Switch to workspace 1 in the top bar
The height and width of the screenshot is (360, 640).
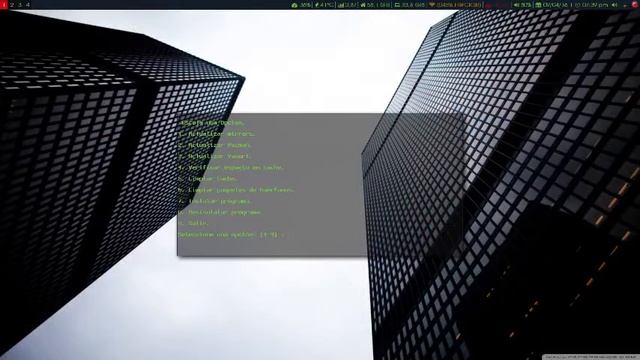(4, 5)
